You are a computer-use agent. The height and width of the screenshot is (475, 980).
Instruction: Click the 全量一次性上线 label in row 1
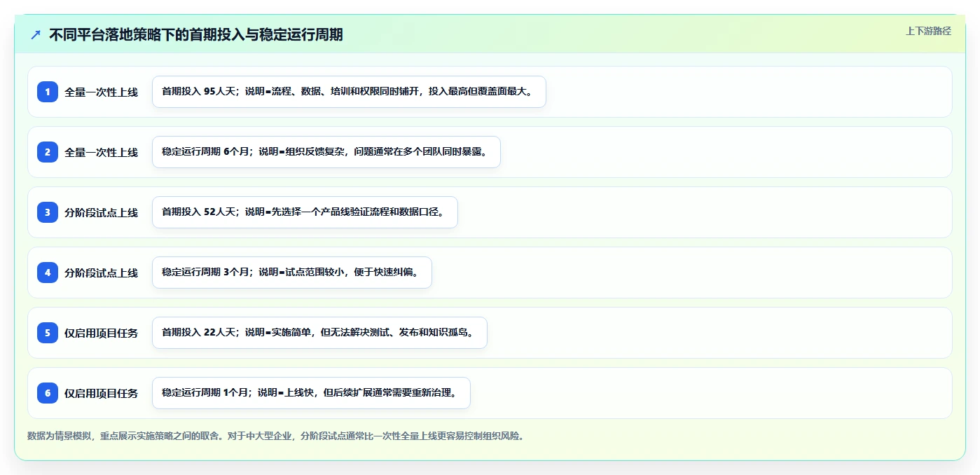tap(102, 92)
